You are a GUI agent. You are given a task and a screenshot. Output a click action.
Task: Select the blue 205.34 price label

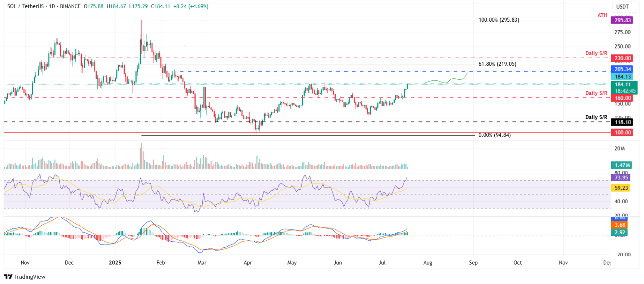click(x=622, y=69)
